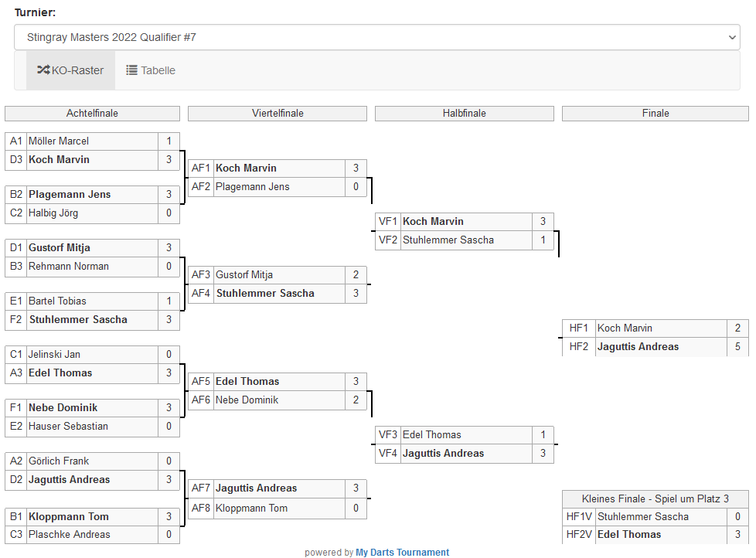Click the Kleines Finale match header
Viewport: 756px width, 558px height.
[x=655, y=498]
